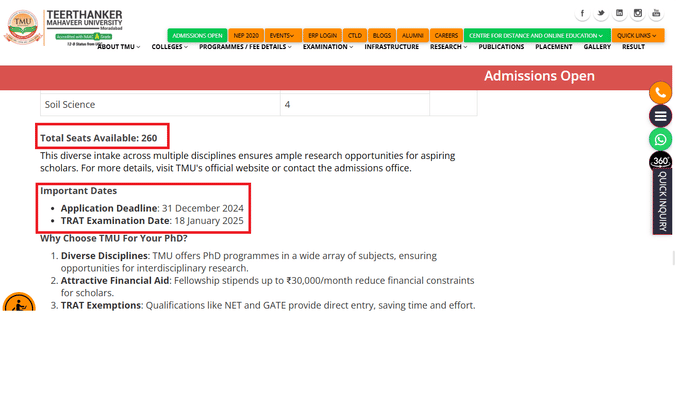Click the Admissions Open green button
This screenshot has width=680, height=418.
[x=197, y=36]
